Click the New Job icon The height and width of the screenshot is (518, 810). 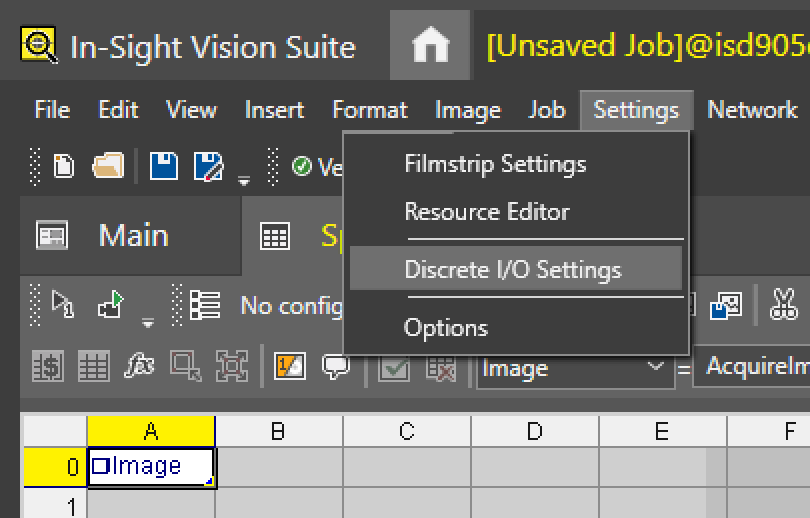(64, 166)
